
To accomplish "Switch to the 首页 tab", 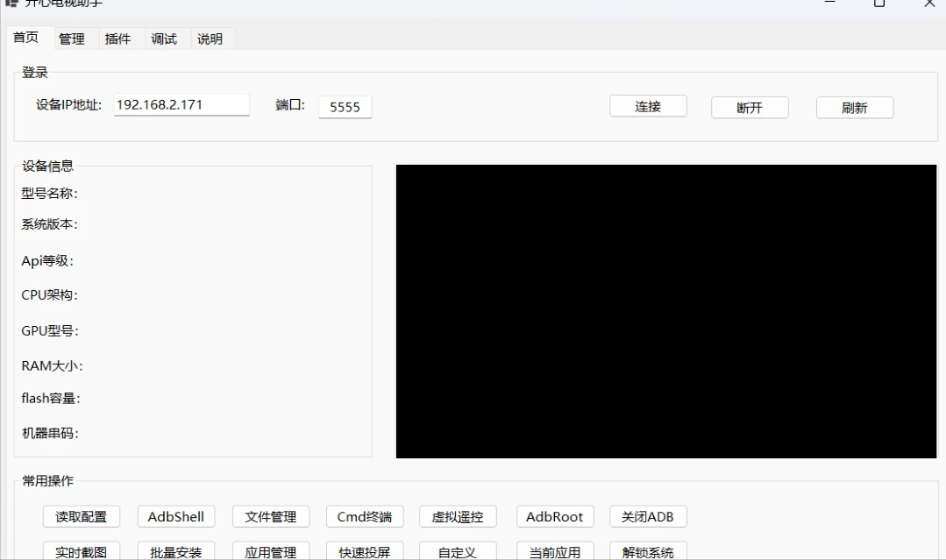I will (26, 38).
